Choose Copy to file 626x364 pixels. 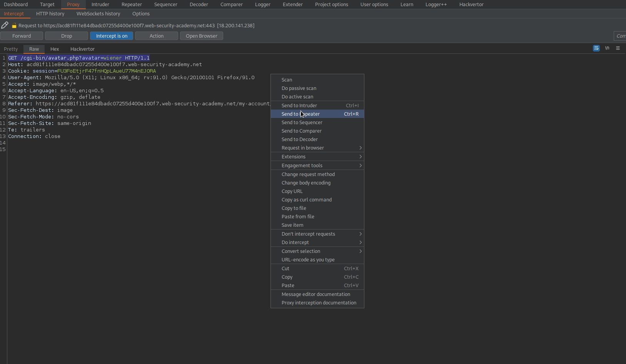(317, 208)
